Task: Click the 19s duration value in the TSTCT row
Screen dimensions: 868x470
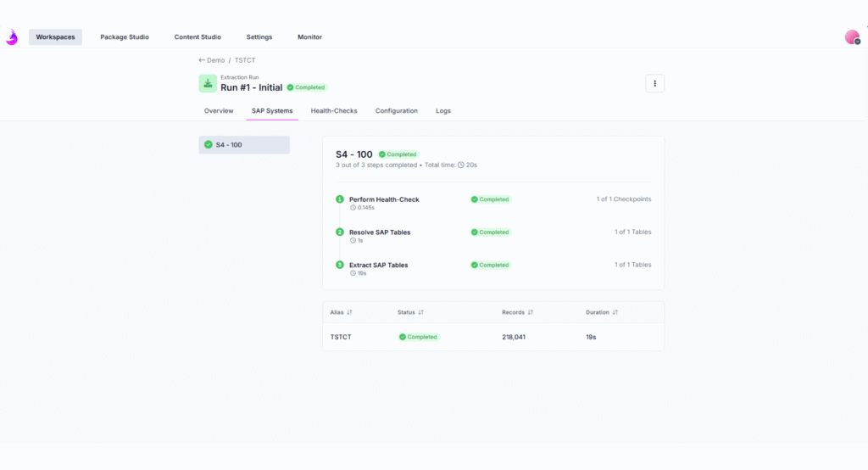Action: (x=591, y=337)
